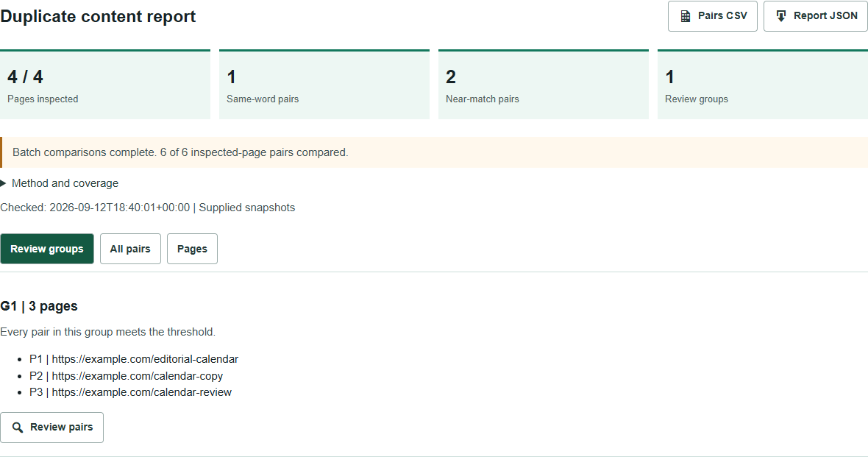Export the Report JSON

click(x=816, y=16)
